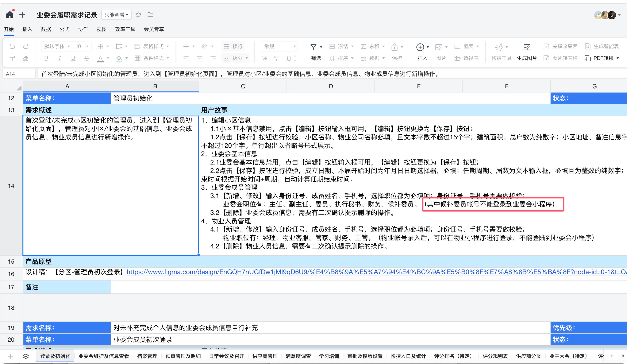This screenshot has width=627, height=364.
Task: Open the 常规 number format dropdown
Action: point(278,46)
